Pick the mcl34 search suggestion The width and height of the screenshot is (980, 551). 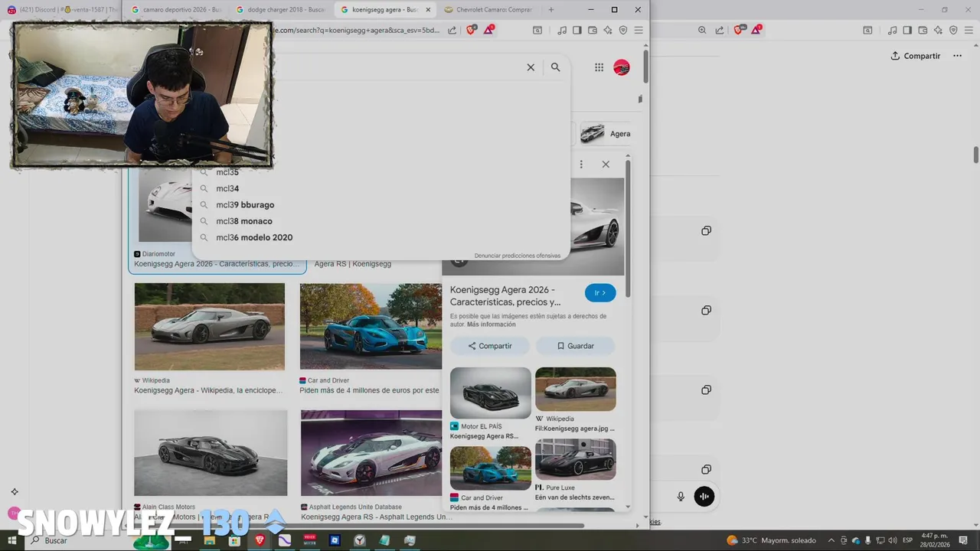[x=227, y=188]
